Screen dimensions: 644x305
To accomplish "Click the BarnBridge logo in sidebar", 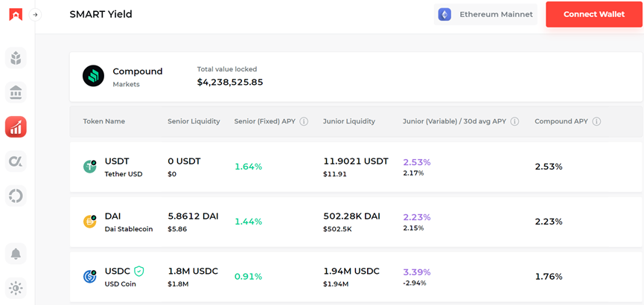I will click(x=16, y=14).
